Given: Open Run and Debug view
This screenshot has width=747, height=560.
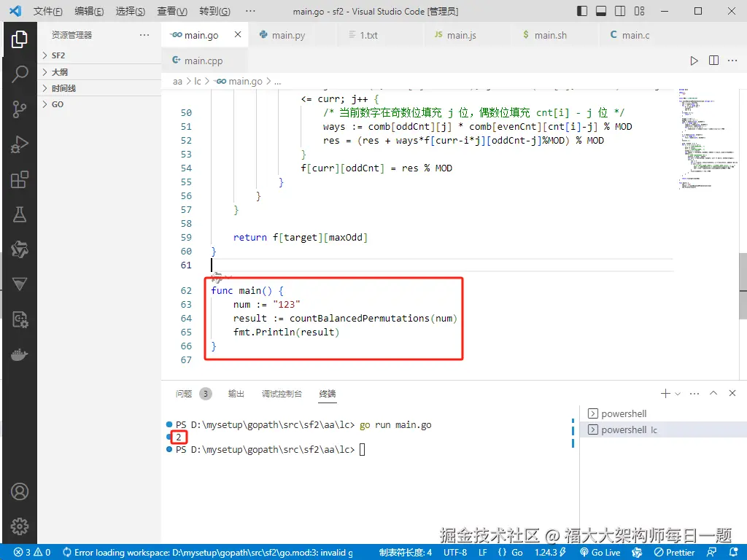Looking at the screenshot, I should tap(20, 144).
